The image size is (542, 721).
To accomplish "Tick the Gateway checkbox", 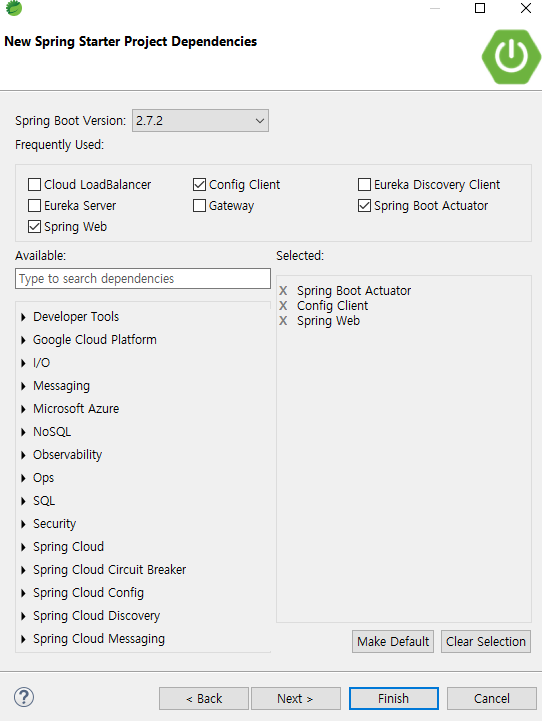I will point(200,206).
